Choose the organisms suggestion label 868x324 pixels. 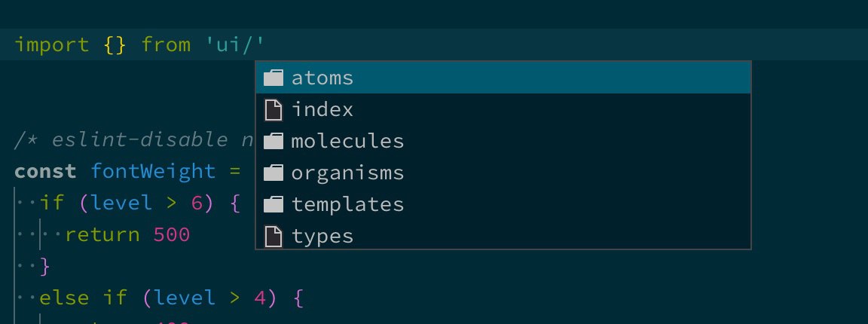(x=347, y=173)
